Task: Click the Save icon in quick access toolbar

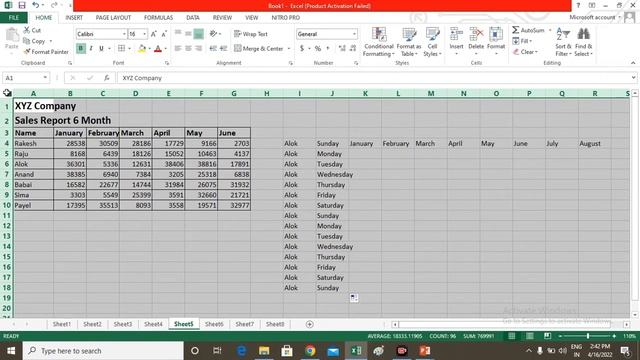Action: click(22, 5)
